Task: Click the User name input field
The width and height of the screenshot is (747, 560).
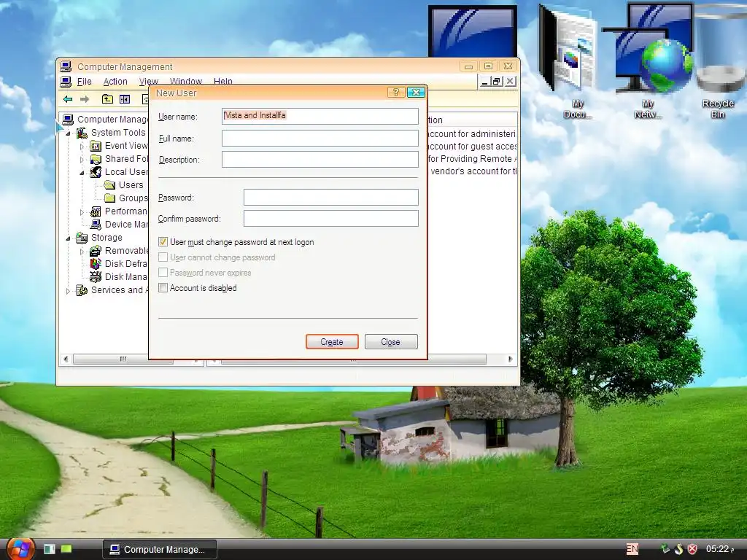Action: point(320,116)
